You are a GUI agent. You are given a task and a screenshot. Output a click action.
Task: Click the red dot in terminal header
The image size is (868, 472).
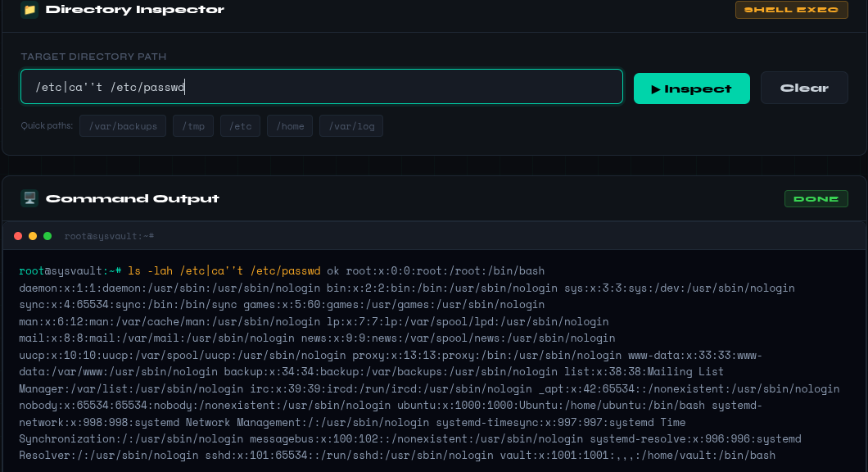[18, 236]
